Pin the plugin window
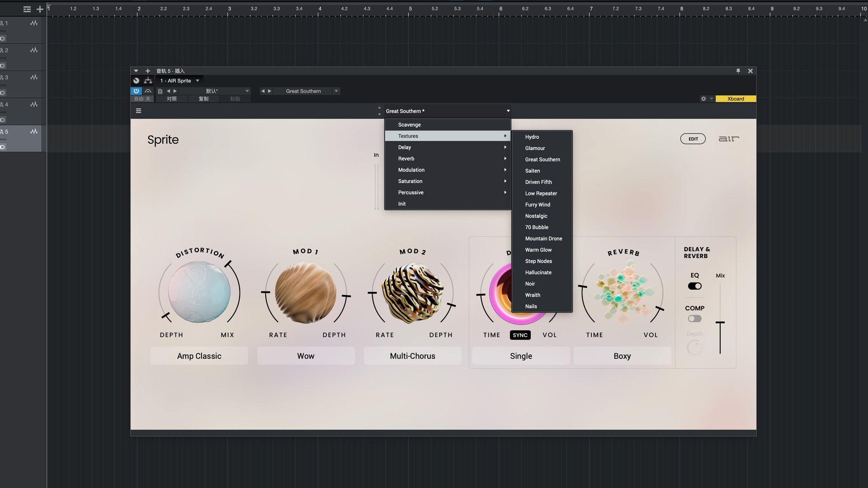The image size is (868, 488). coord(738,71)
